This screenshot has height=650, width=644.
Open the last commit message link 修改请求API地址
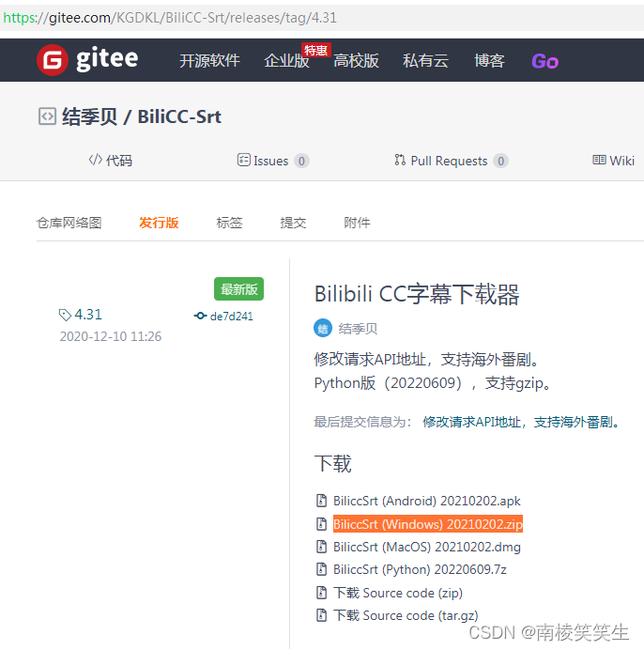point(521,422)
